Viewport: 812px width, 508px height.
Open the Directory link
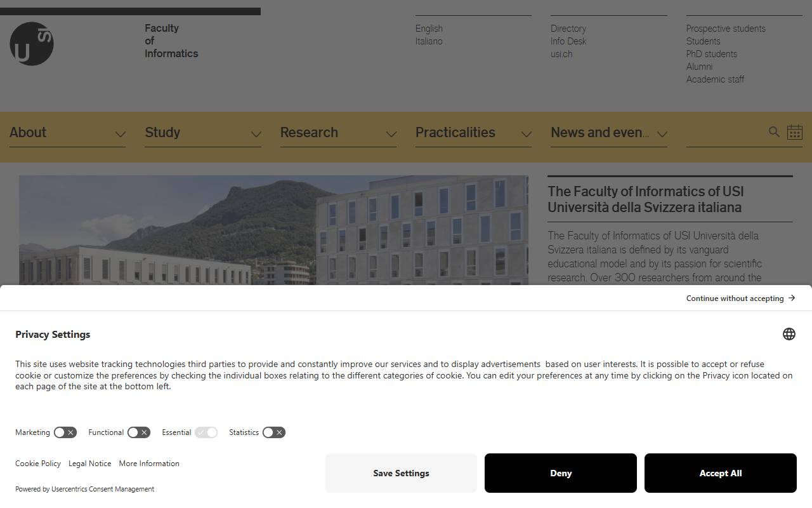[568, 29]
